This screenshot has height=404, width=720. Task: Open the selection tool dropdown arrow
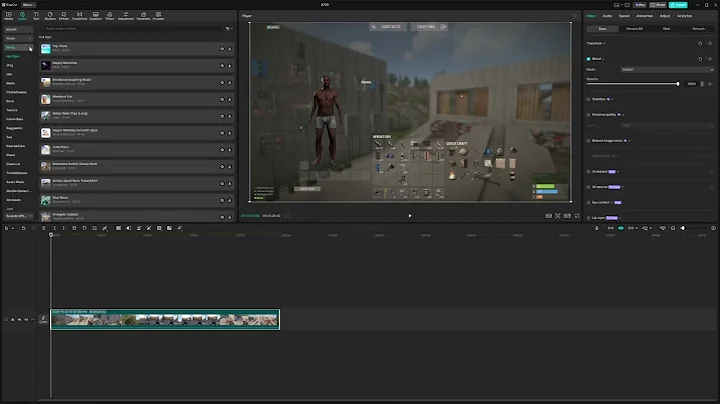tap(12, 228)
